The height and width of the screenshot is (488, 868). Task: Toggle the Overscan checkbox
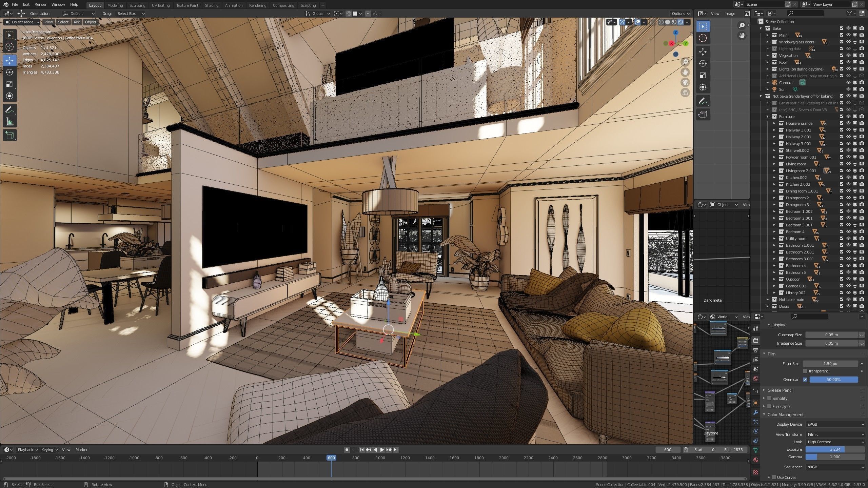point(805,380)
